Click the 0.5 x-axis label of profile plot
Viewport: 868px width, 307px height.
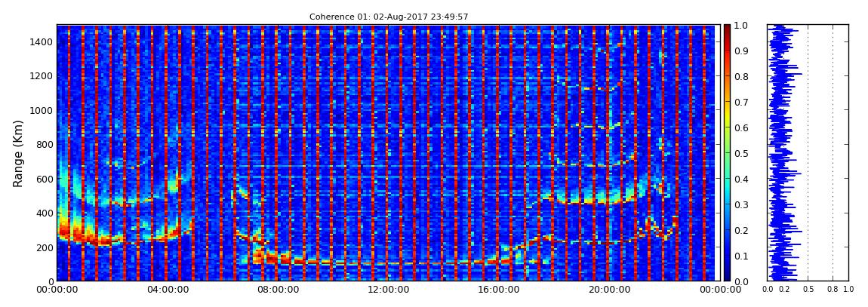808,289
